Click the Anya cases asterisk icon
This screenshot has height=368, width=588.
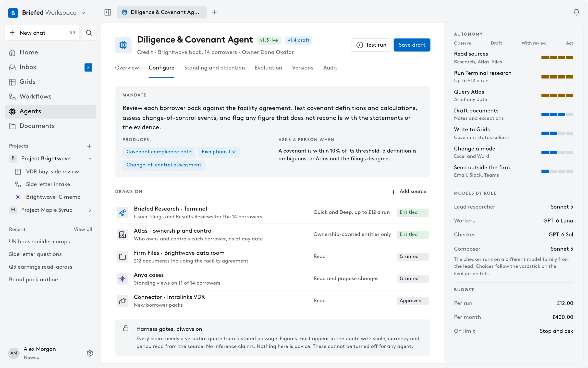coord(122,279)
